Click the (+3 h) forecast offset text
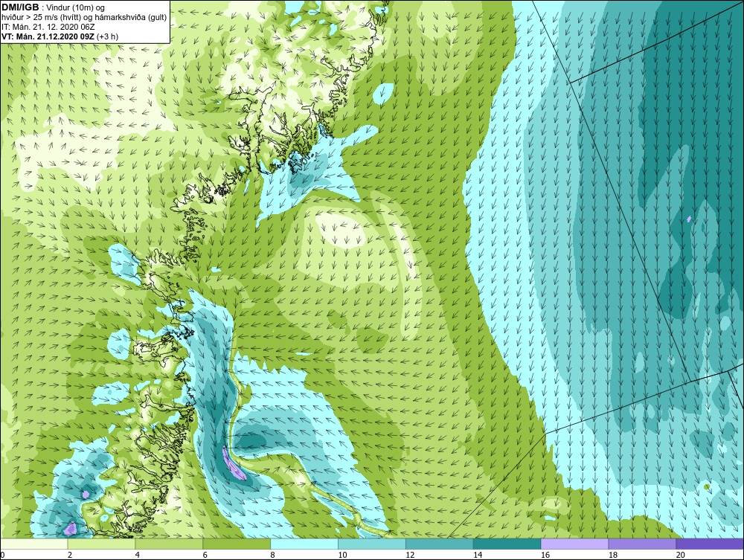 [x=108, y=36]
